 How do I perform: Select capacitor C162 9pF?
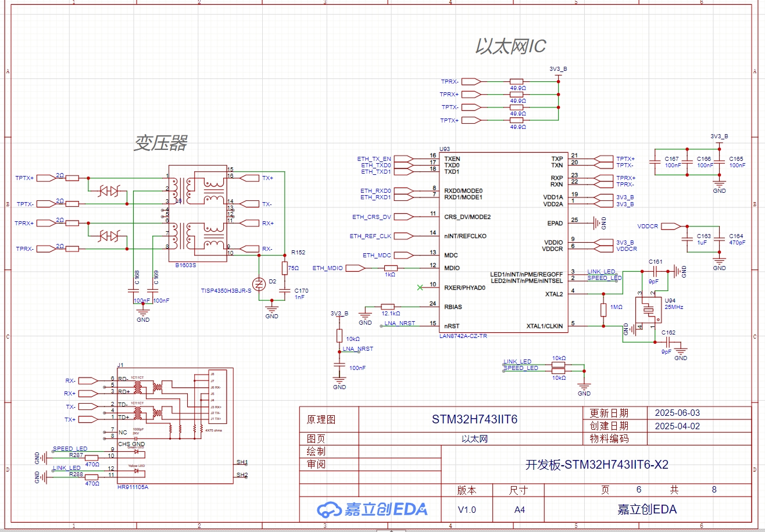click(x=668, y=342)
